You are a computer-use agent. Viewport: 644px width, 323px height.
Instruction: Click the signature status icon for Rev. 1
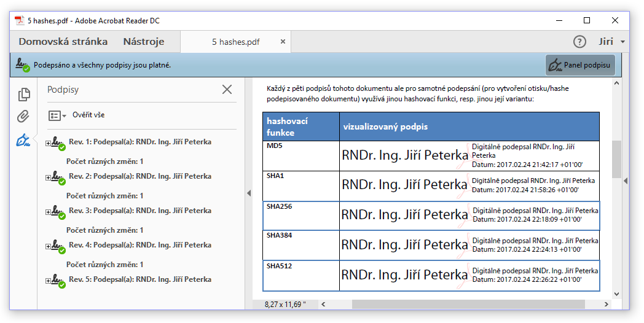[58, 143]
